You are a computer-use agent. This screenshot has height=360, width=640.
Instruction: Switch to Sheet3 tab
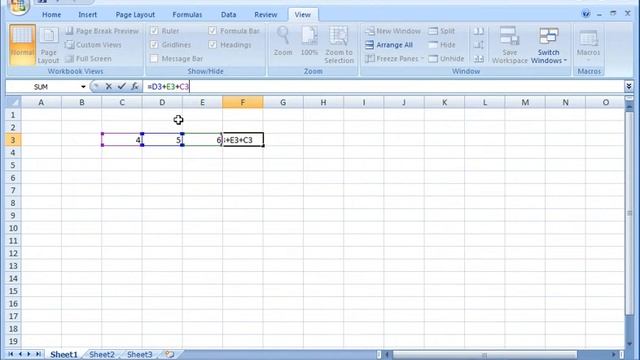[x=140, y=354]
